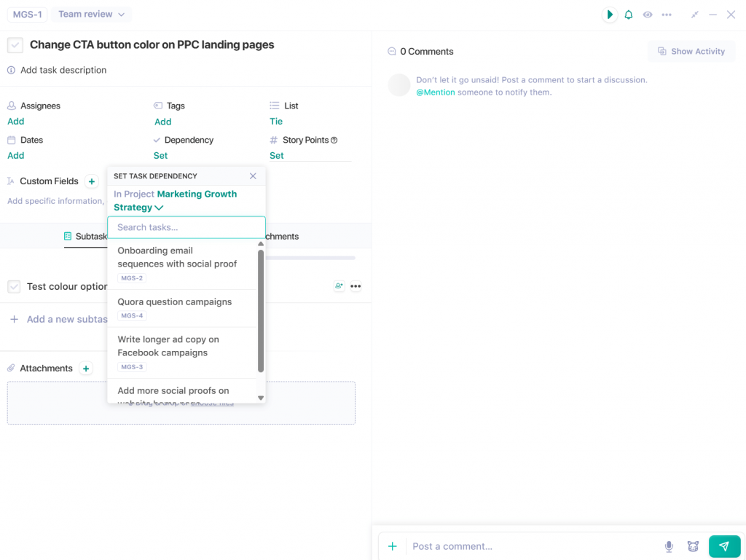Click the MGS-3 task ID badge
The width and height of the screenshot is (746, 560).
132,367
